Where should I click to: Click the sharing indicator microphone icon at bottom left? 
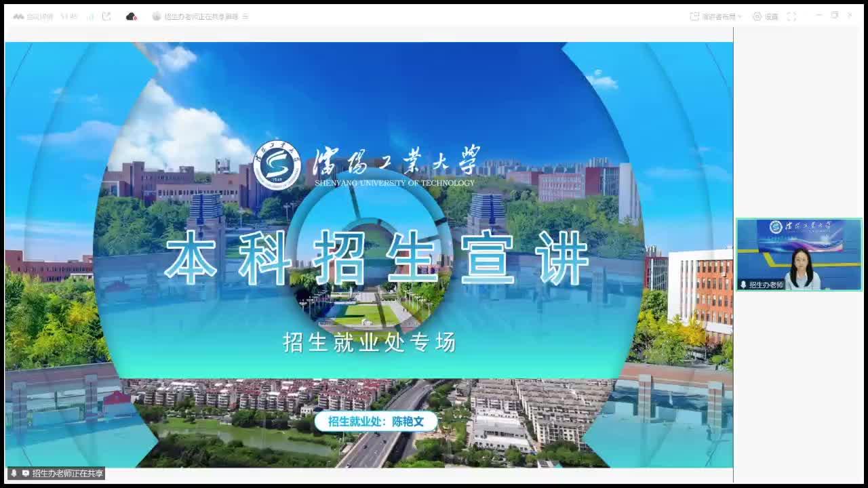click(x=14, y=473)
